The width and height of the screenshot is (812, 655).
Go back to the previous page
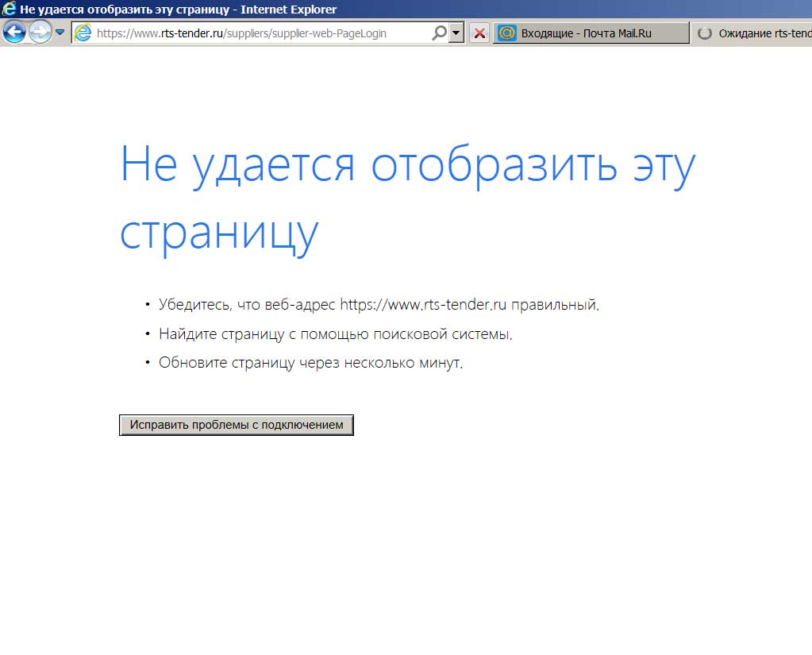coord(14,33)
